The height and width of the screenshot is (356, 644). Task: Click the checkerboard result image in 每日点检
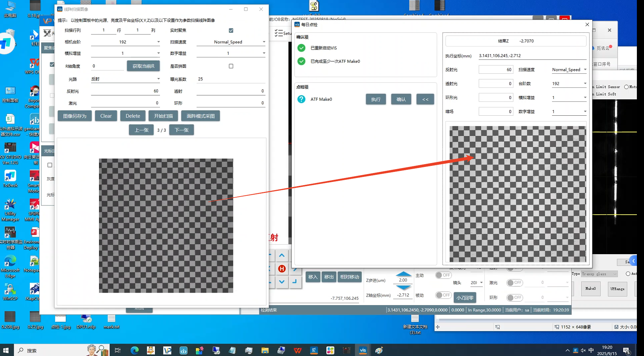pos(517,194)
